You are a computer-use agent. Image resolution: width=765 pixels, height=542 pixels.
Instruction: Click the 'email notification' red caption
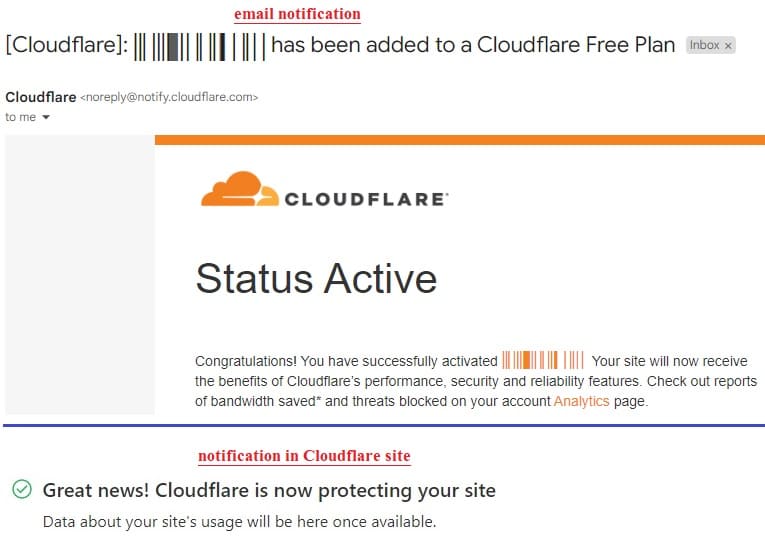[x=297, y=14]
